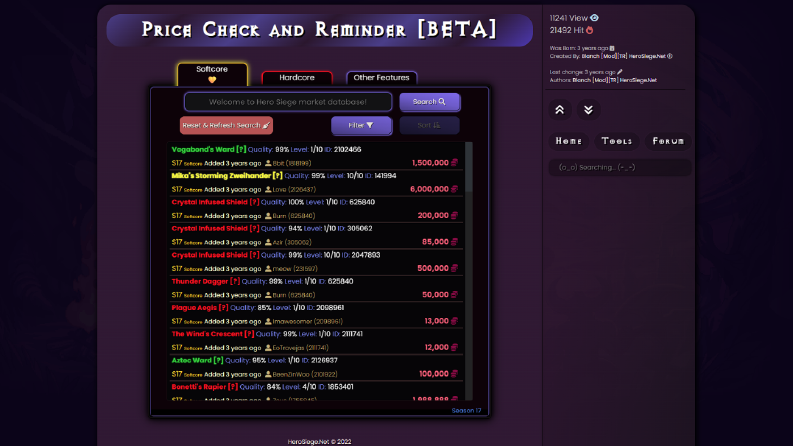Open help [?] for 100% quality Crystal Infused Shield

(254, 202)
